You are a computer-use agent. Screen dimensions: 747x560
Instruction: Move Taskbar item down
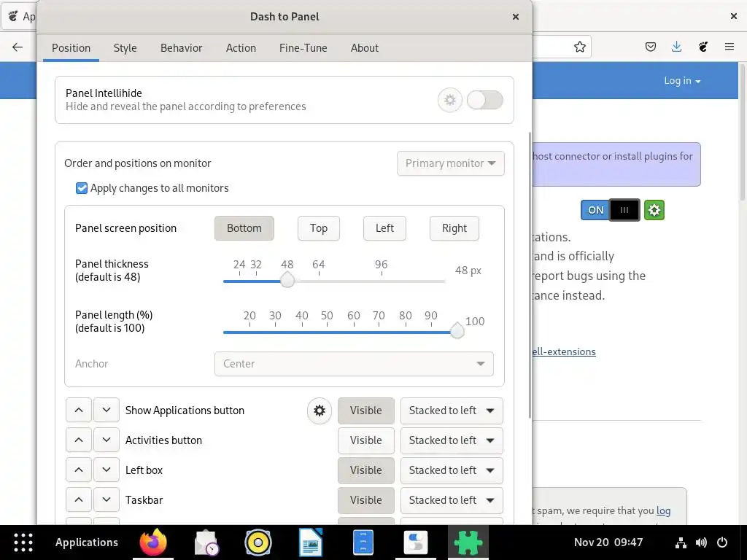point(107,500)
